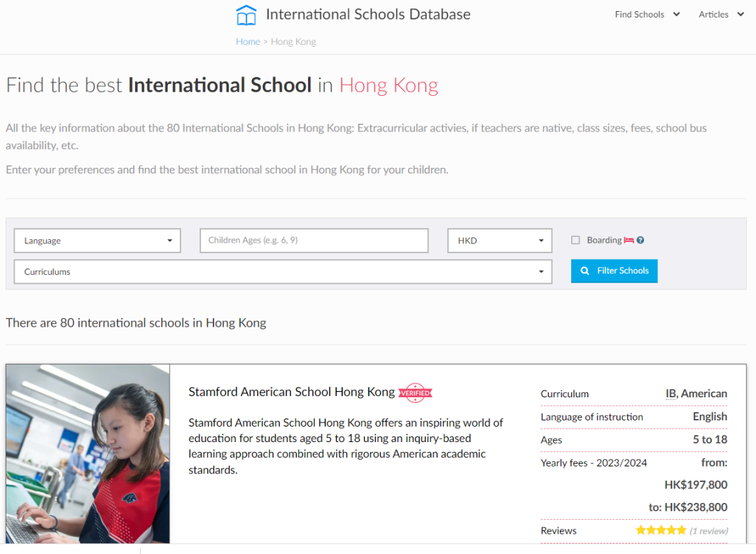
Task: Click the fee value HK$197,800
Action: coord(696,485)
